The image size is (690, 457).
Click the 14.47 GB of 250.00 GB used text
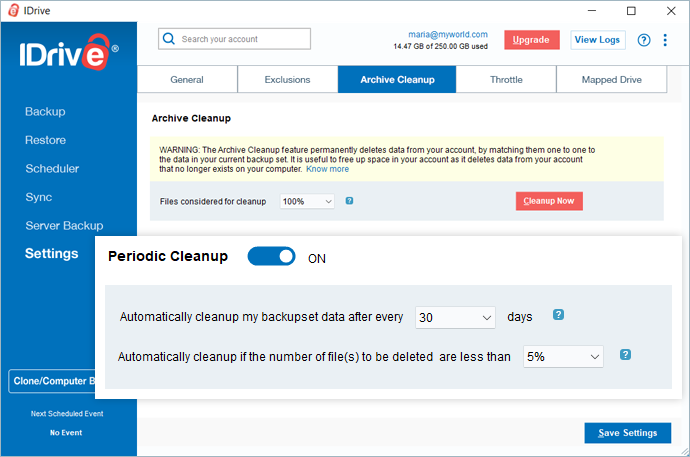click(440, 46)
